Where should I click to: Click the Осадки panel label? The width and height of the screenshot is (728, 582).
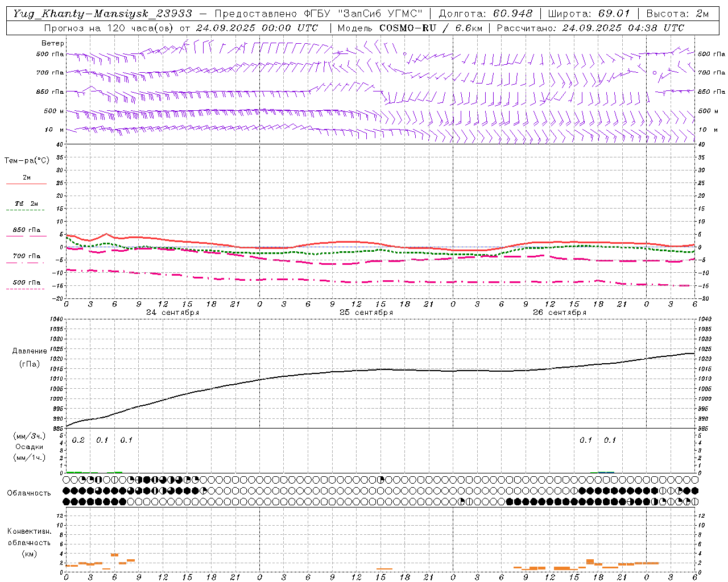[x=30, y=447]
